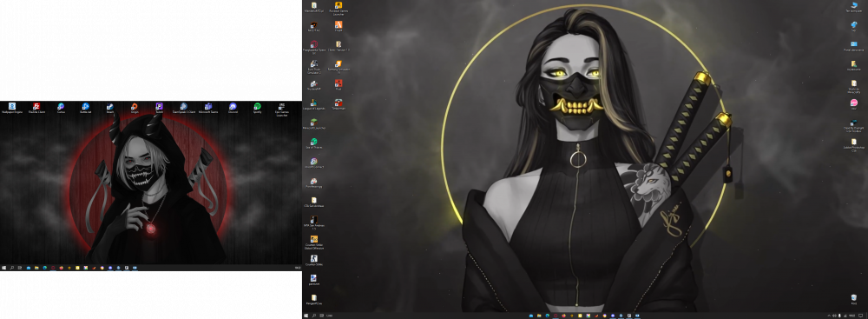Open the This PC icon at top right
Viewport: 868px width, 319px height.
[854, 7]
